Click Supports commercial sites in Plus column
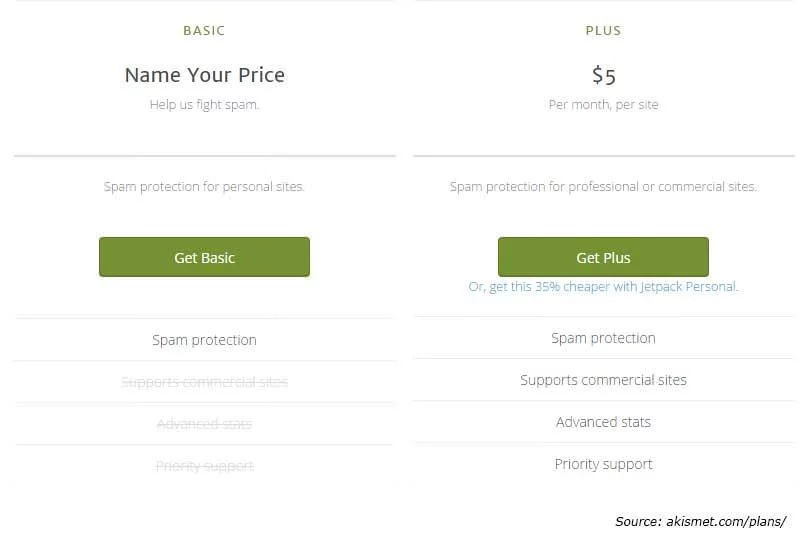This screenshot has width=808, height=540. click(x=603, y=380)
